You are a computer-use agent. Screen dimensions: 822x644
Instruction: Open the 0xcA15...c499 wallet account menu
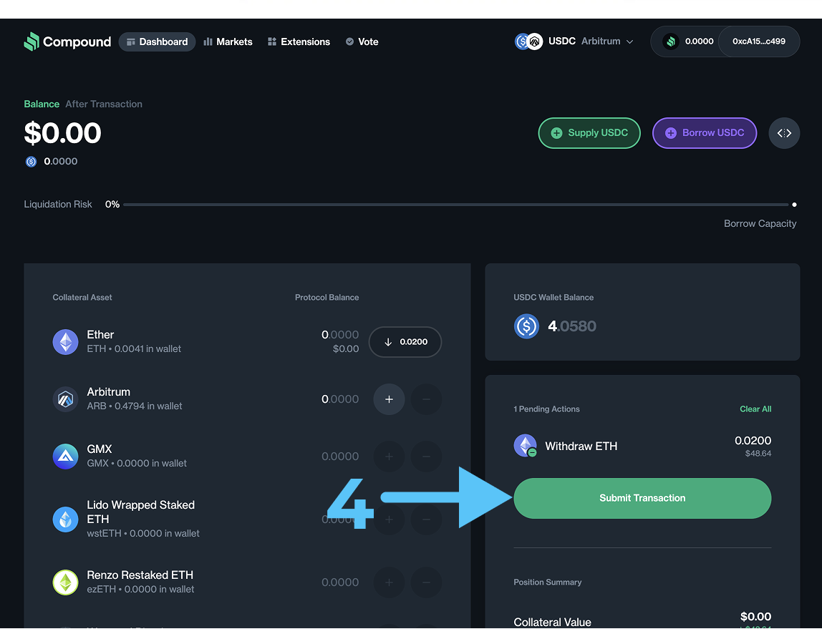(x=758, y=42)
